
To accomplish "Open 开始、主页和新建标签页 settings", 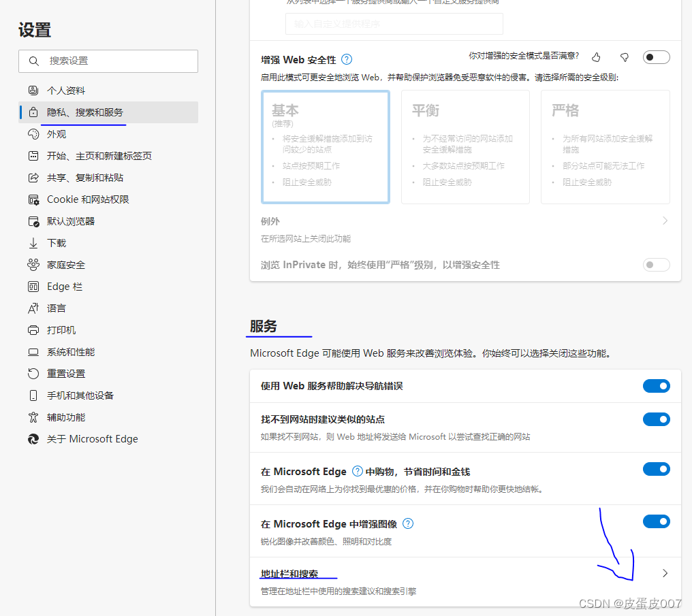I will coord(108,156).
